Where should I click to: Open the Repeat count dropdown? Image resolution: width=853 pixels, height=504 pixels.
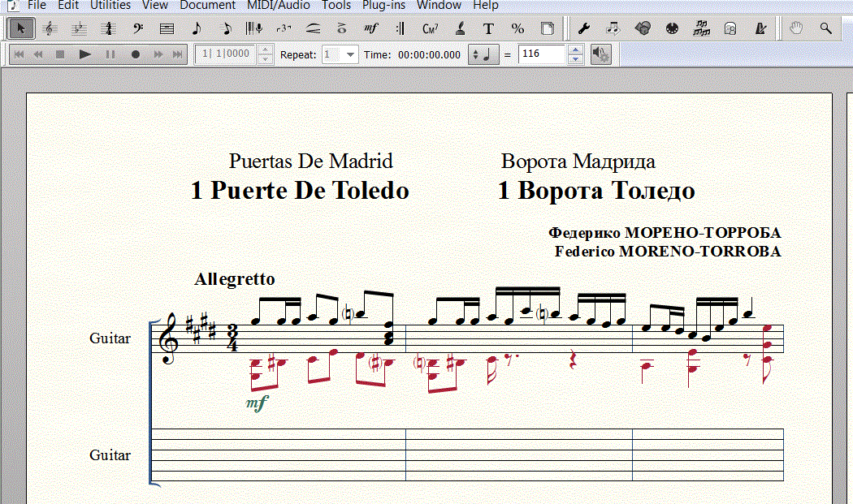tap(350, 54)
